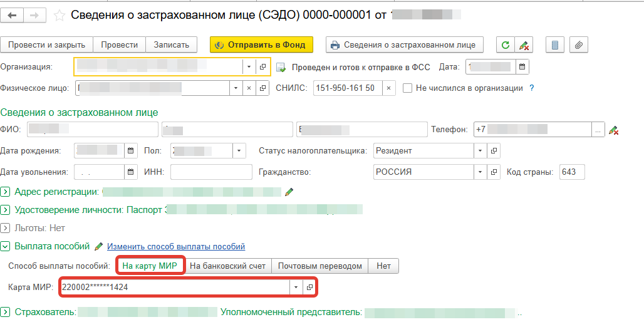This screenshot has width=644, height=327.
Task: Select Нет payment method option
Action: [383, 266]
